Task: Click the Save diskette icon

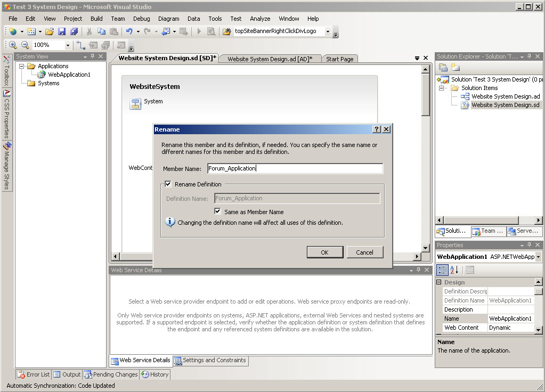Action: [x=62, y=31]
